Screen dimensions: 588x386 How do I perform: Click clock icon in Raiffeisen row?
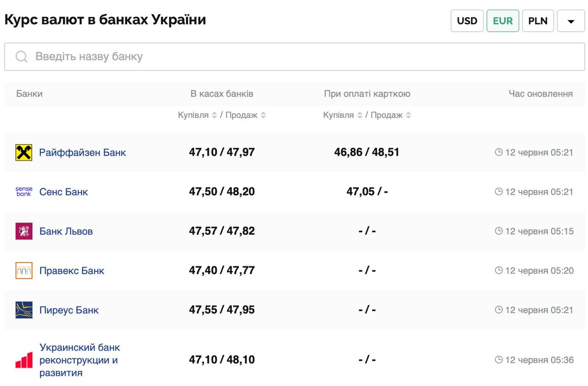click(499, 152)
